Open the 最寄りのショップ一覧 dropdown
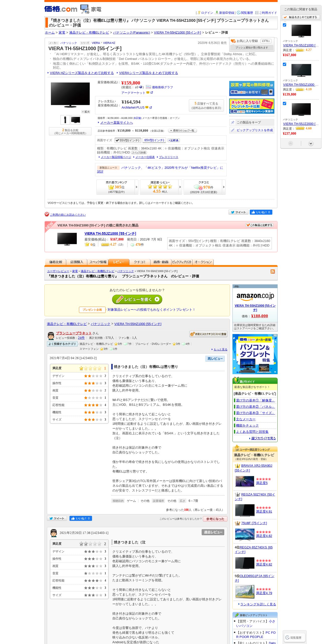 (182, 131)
